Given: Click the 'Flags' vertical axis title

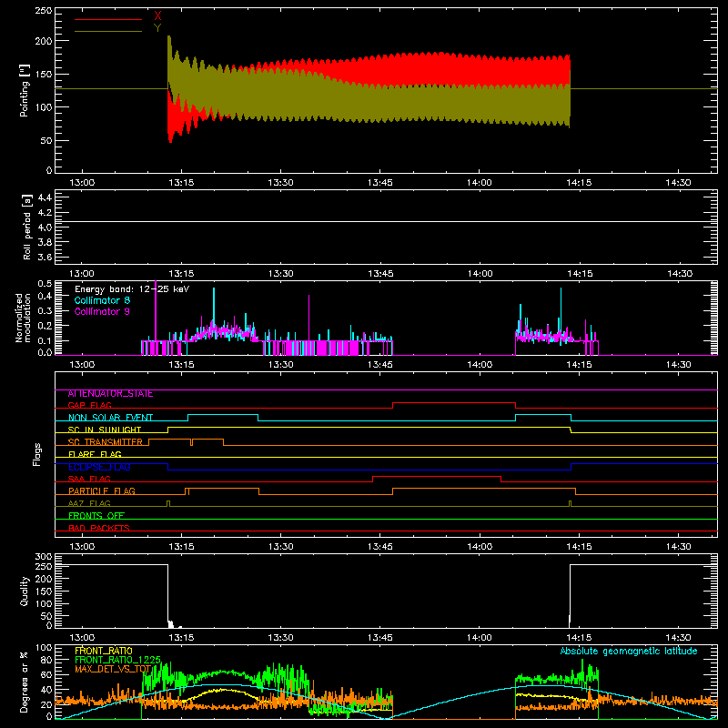Looking at the screenshot, I should point(37,454).
